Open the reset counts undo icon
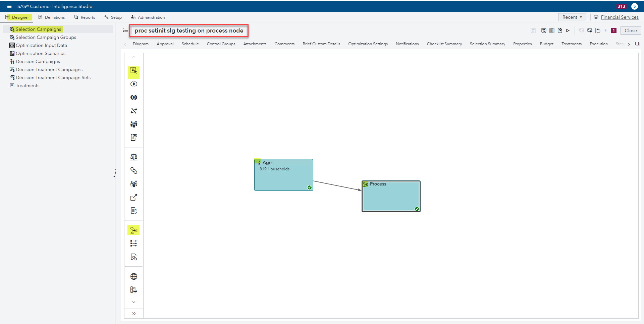The height and width of the screenshot is (324, 644). [598, 31]
